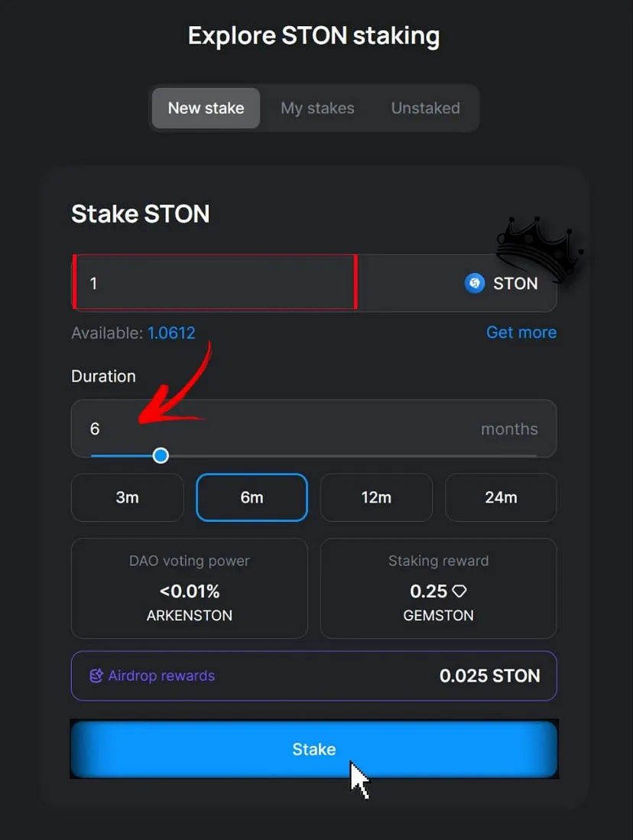Click the Staking reward GEMSTON card
633x840 pixels.
coord(439,588)
